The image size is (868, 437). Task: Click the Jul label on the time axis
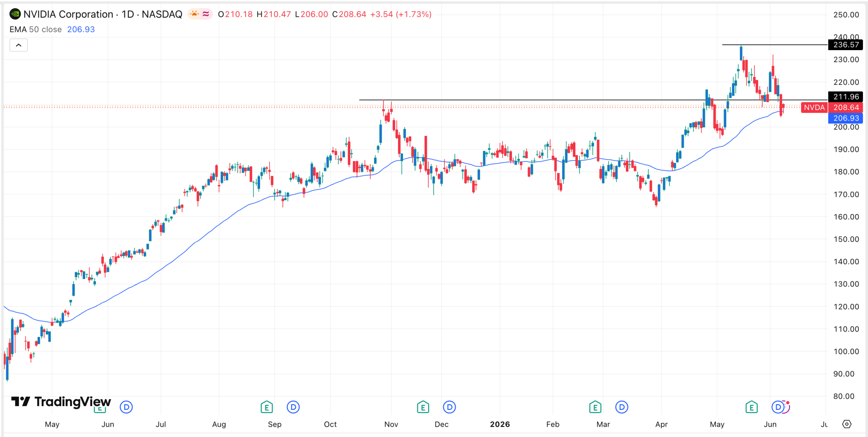point(161,424)
